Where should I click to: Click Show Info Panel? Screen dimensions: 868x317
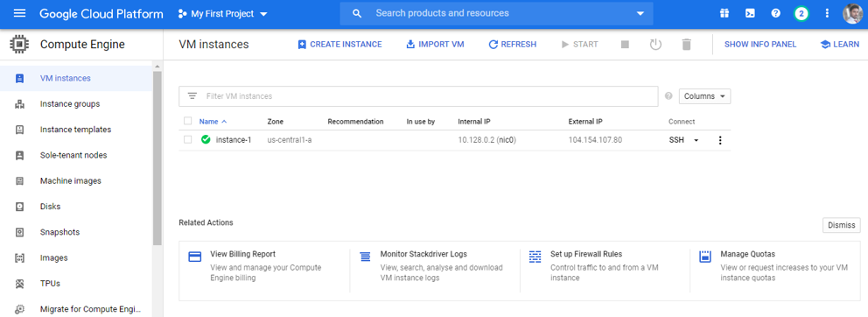(760, 45)
